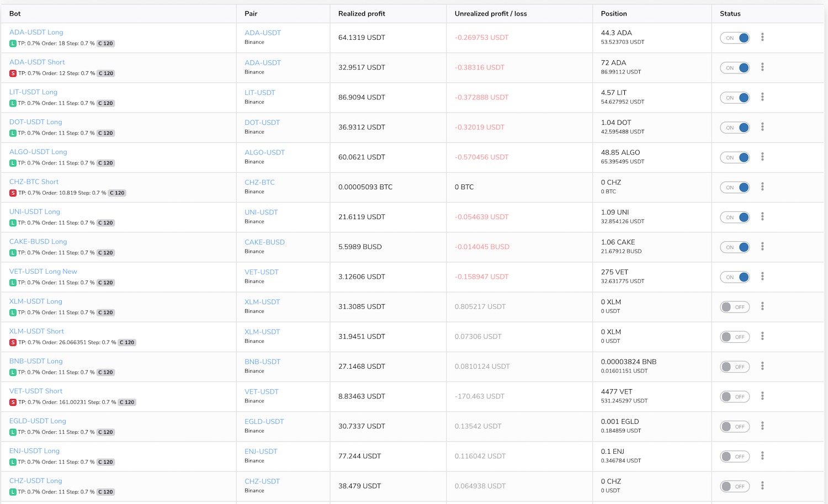Turn off the ADA-USDT Short bot toggle
The height and width of the screenshot is (504, 828).
click(x=735, y=68)
